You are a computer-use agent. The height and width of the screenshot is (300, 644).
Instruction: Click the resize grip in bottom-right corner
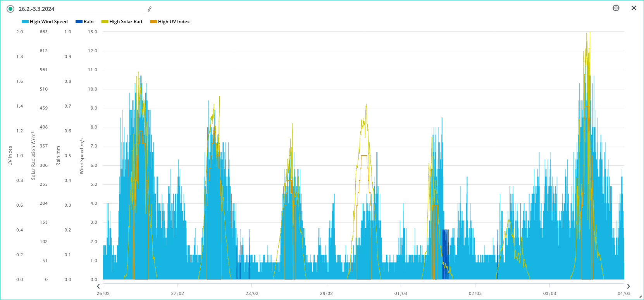tap(640, 297)
